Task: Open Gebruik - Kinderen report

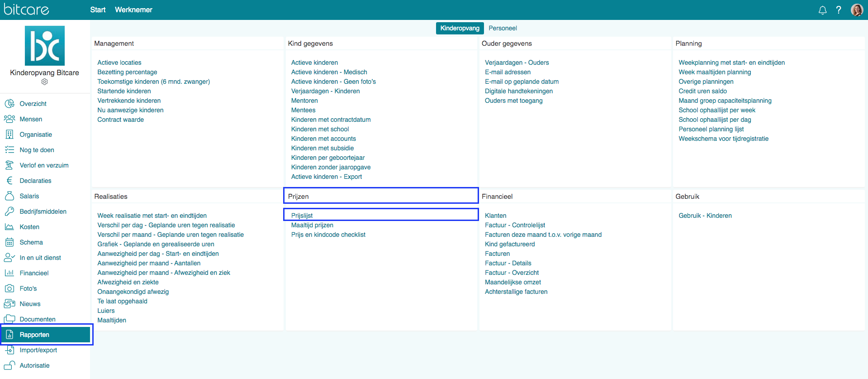Action: (705, 216)
